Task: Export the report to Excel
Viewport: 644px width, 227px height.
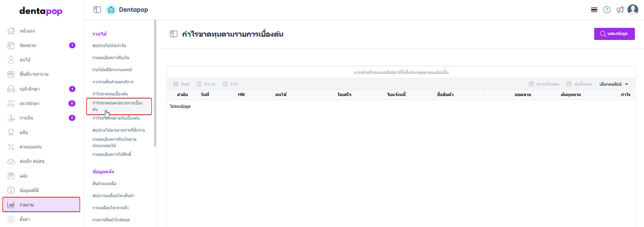Action: pyautogui.click(x=206, y=84)
